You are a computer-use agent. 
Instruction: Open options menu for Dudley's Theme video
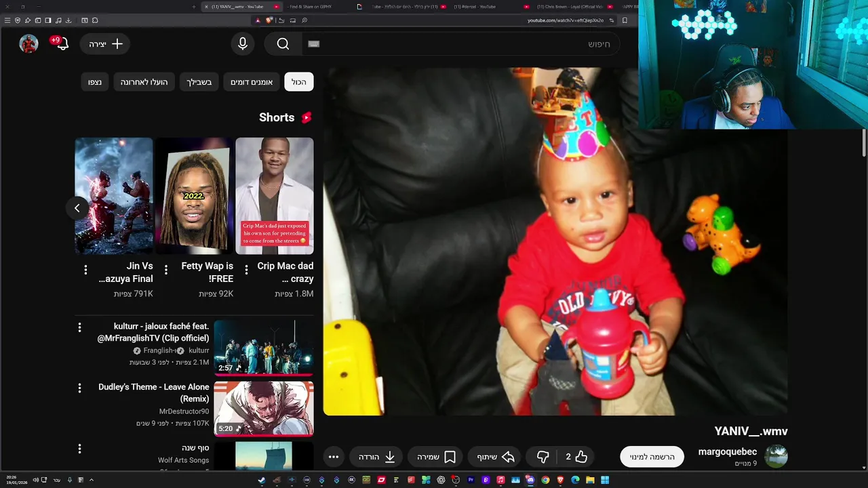79,388
